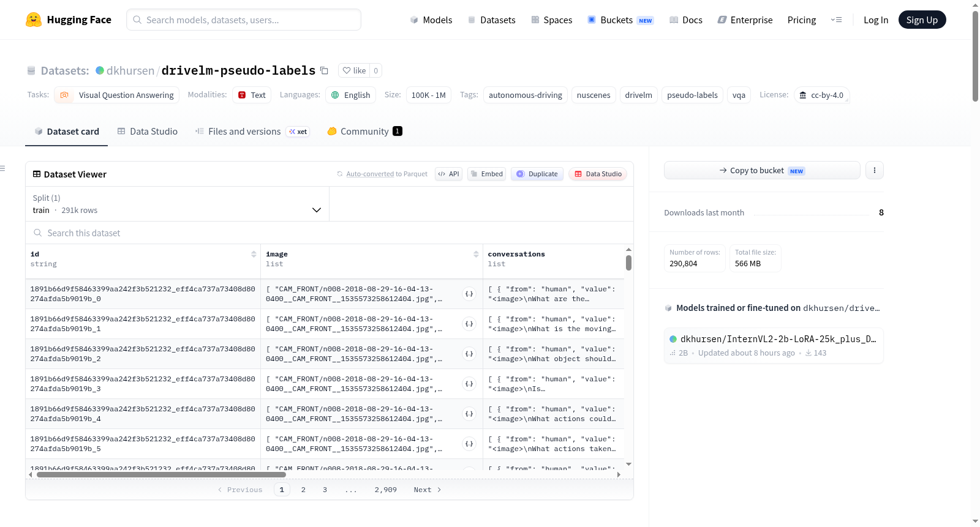
Task: Switch to the Data Studio tab
Action: pyautogui.click(x=148, y=131)
